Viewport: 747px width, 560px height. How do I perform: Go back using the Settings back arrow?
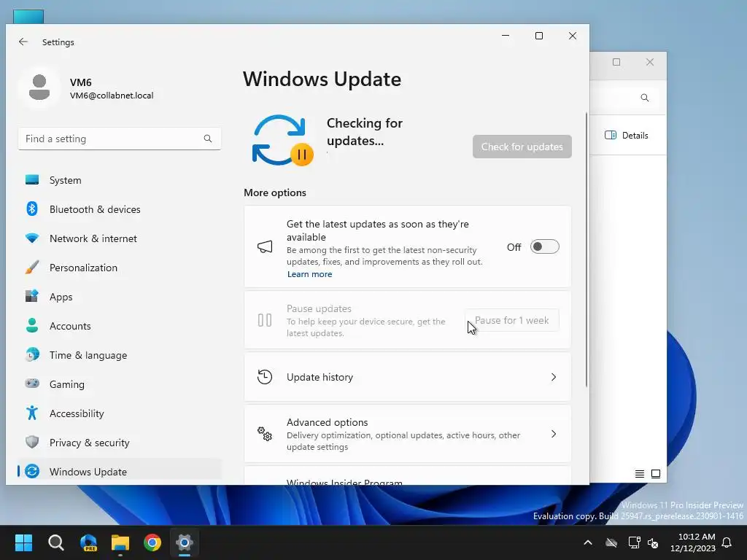coord(23,42)
